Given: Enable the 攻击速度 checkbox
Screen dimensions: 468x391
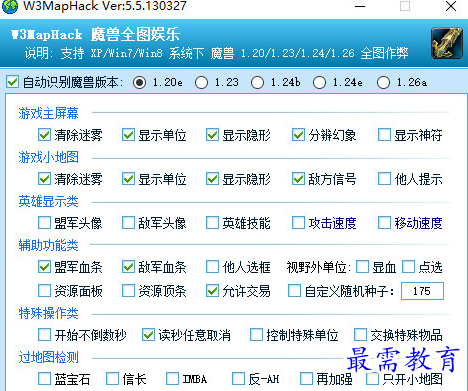Looking at the screenshot, I should (x=298, y=223).
